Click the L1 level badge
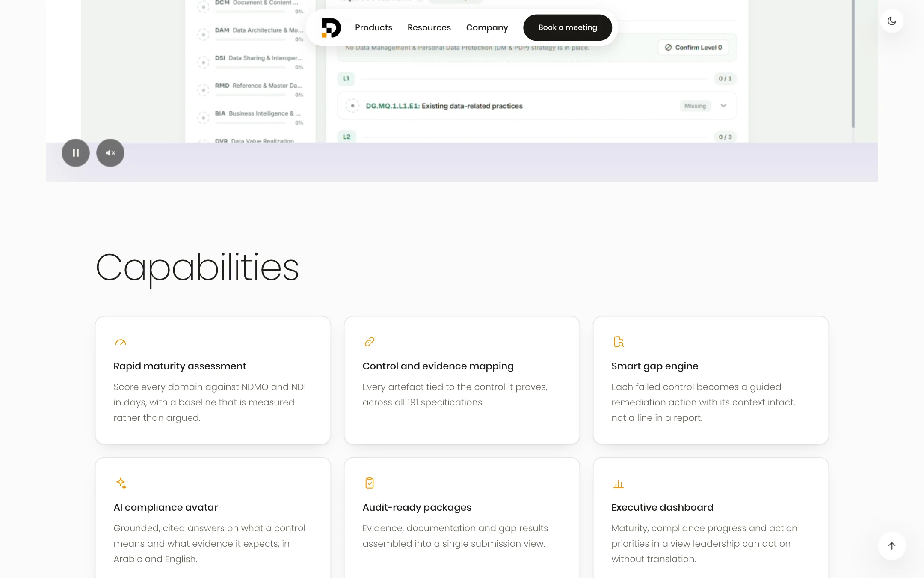 (x=346, y=79)
